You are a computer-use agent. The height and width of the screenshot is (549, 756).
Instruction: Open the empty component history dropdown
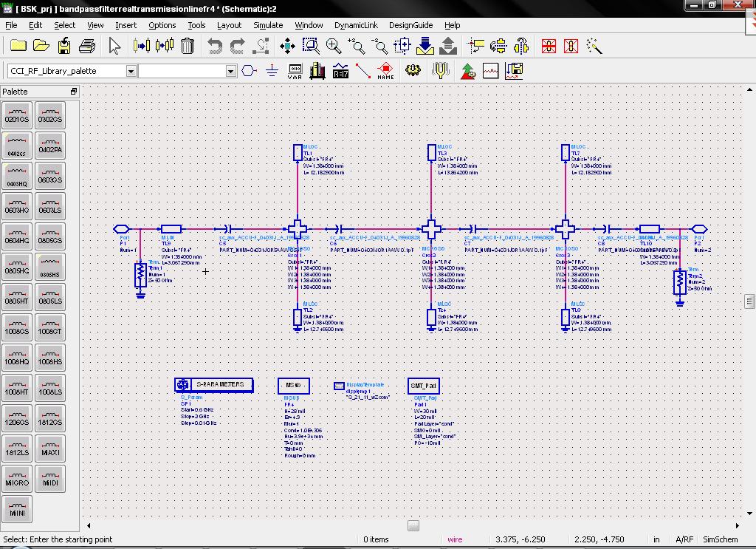click(x=230, y=71)
